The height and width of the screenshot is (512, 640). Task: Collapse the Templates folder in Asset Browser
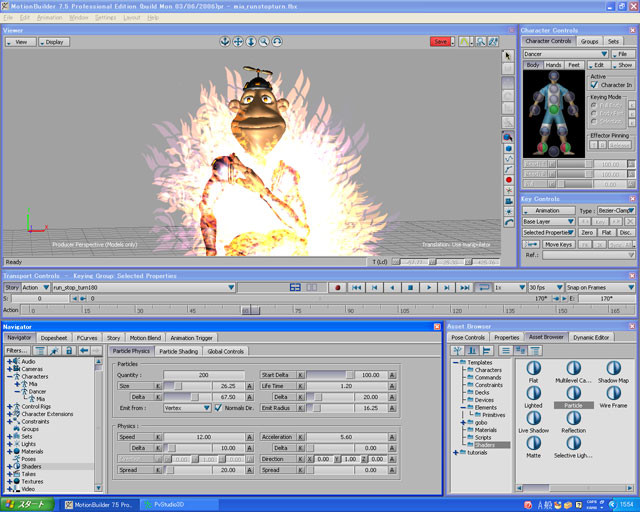coord(456,363)
